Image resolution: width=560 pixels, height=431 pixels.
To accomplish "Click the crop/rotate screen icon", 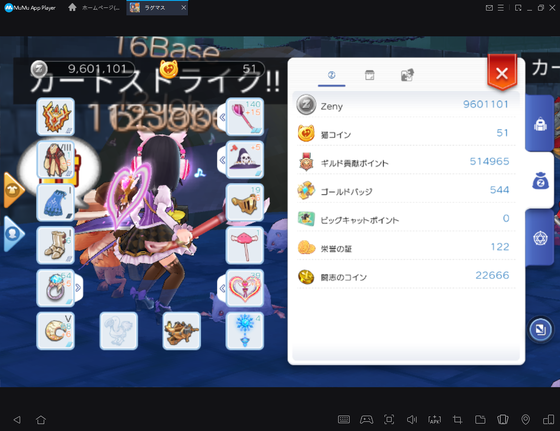I will [458, 420].
